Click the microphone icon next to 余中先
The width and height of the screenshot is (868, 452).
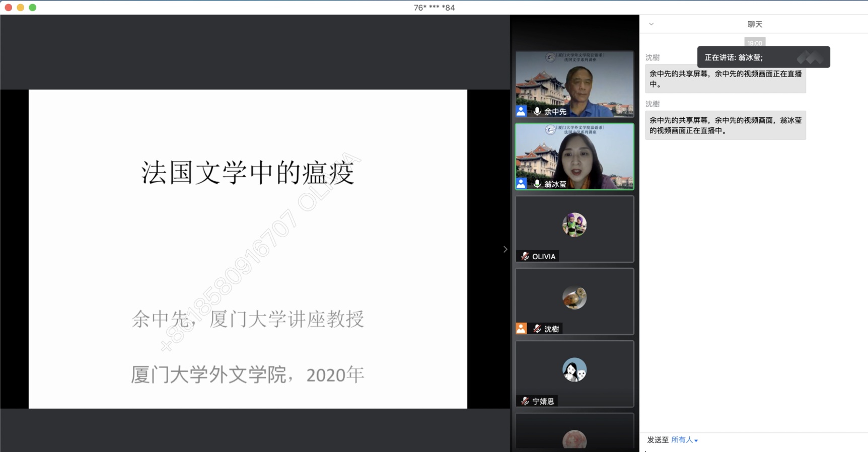[x=537, y=111]
